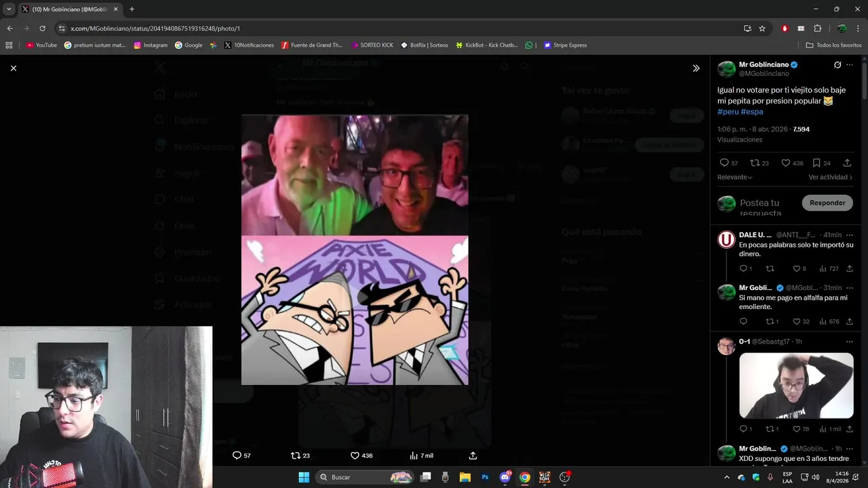Open the DALE U. profile avatar
Image resolution: width=868 pixels, height=488 pixels.
click(x=726, y=239)
